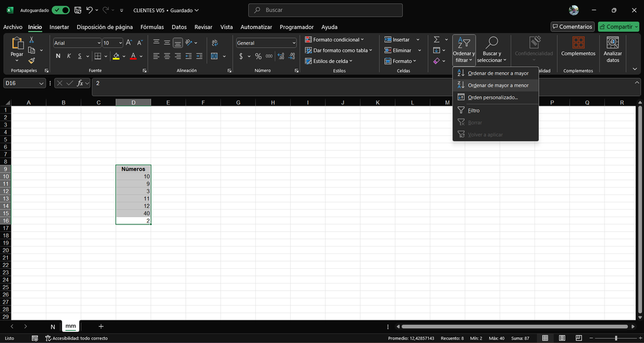Click the Comentarios button
The height and width of the screenshot is (343, 644).
pos(572,27)
